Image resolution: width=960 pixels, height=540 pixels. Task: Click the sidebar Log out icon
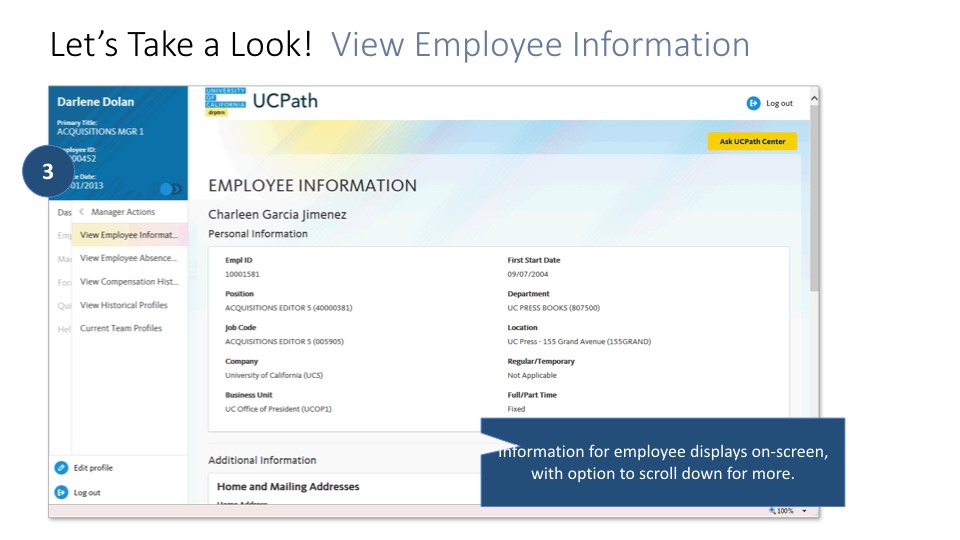(61, 492)
